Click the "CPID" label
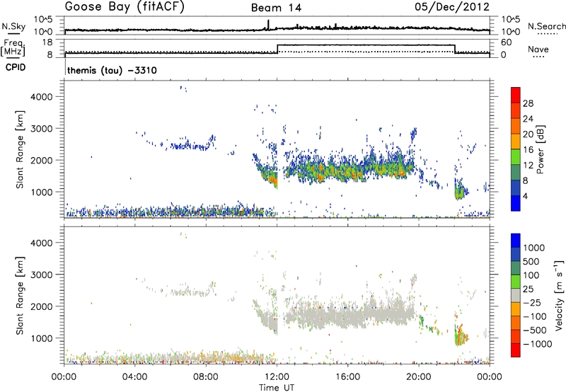 point(16,67)
